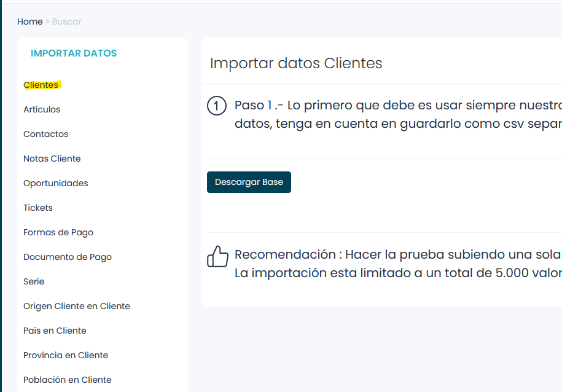Choose Contactos from the sidebar
Screen dimensions: 562x392
coord(45,134)
